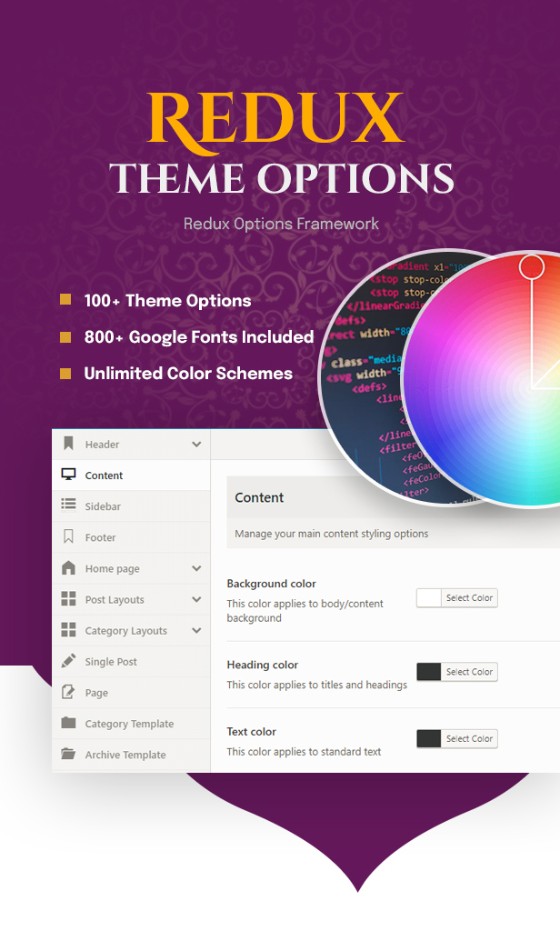Viewport: 560px width, 931px height.
Task: Click 'This color applies to body/content background' text
Action: 305,610
